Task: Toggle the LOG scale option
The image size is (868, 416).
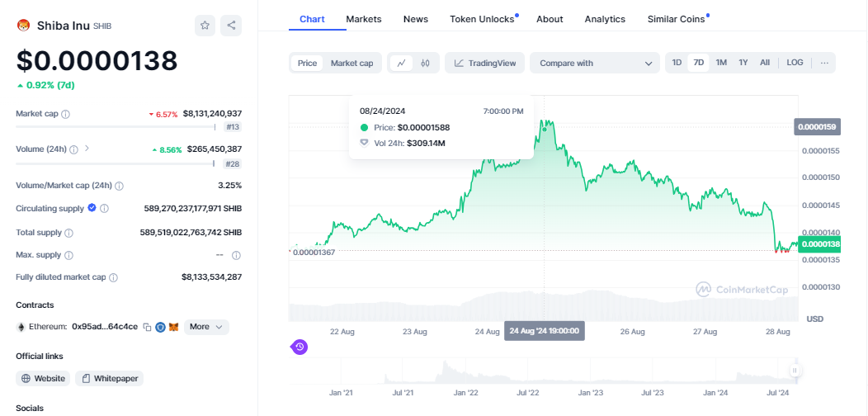Action: 795,63
